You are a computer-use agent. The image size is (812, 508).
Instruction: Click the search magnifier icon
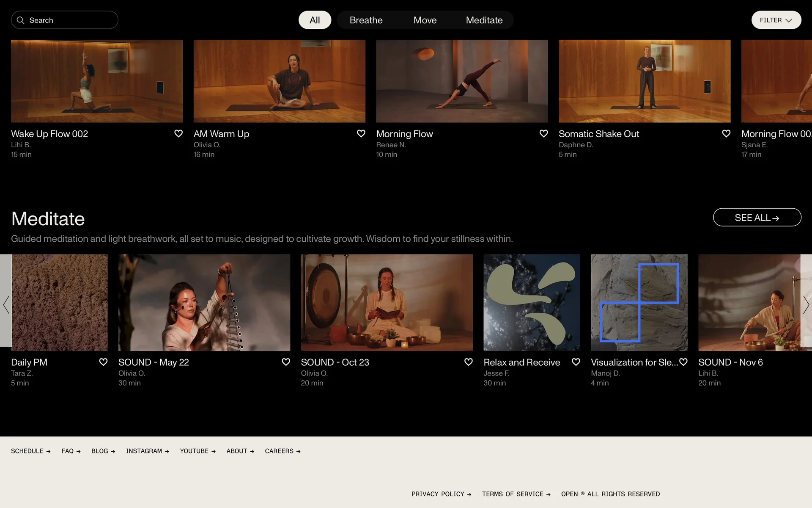[x=20, y=20]
